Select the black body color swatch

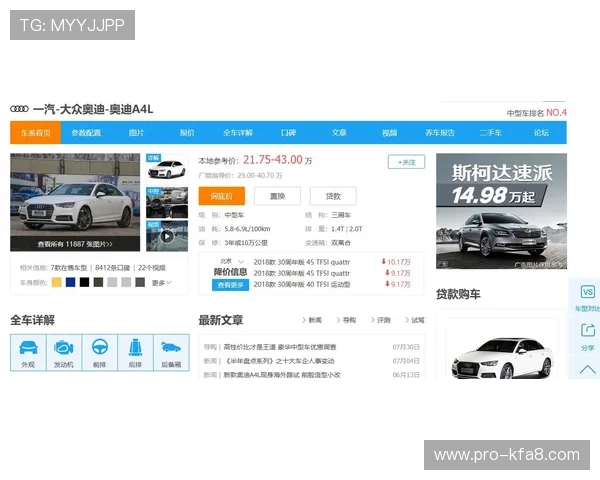pyautogui.click(x=85, y=282)
